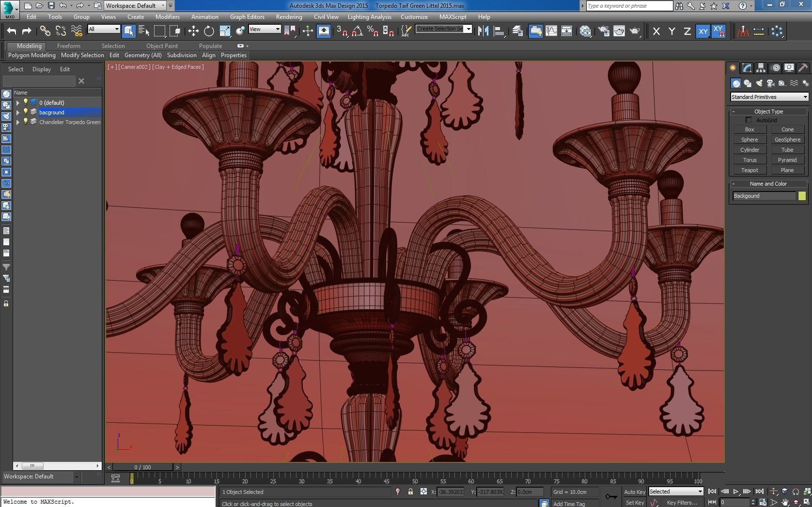Click the Cylinder button

click(750, 150)
